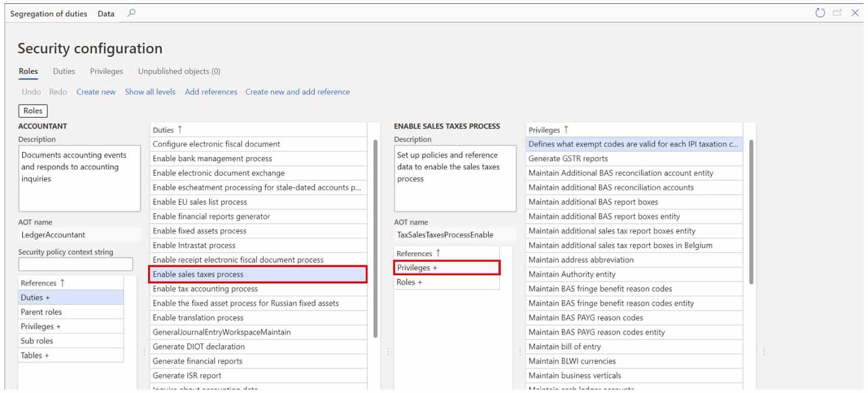The image size is (868, 393).
Task: Sort the Enable sales taxes References list via its arrow
Action: [438, 253]
